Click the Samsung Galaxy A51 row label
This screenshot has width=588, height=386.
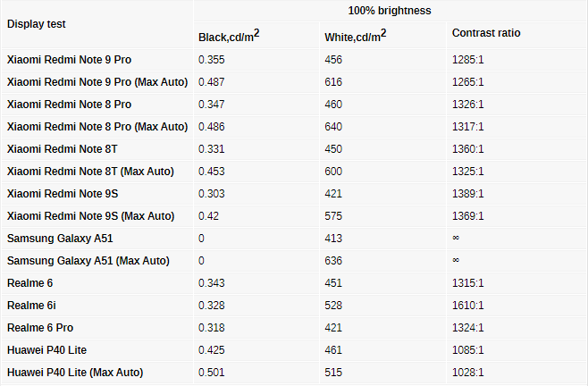coord(60,239)
